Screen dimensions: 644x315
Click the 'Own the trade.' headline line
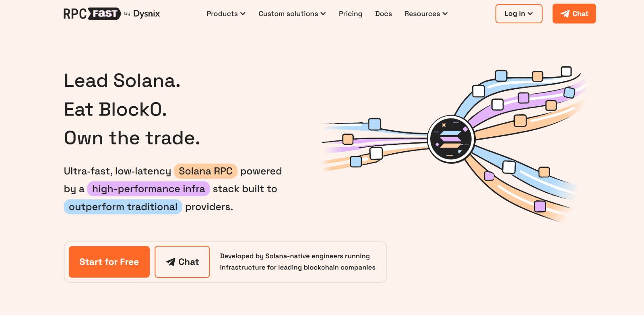point(132,138)
